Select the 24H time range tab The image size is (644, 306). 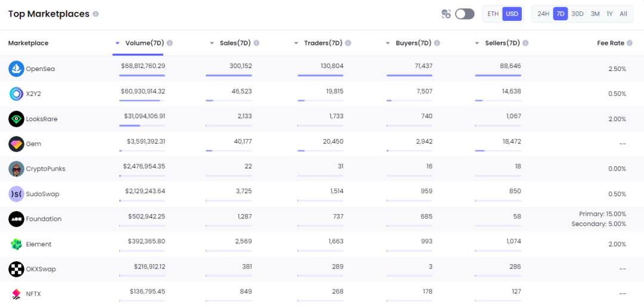(x=543, y=14)
